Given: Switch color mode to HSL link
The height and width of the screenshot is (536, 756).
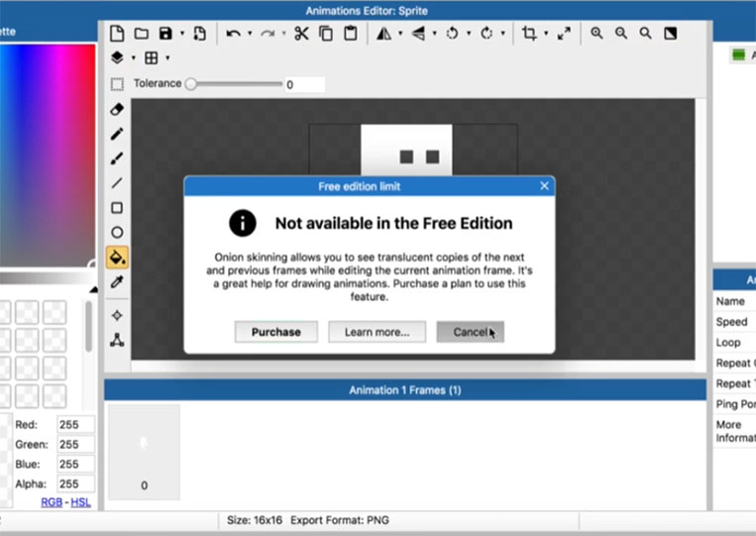Looking at the screenshot, I should tap(80, 502).
